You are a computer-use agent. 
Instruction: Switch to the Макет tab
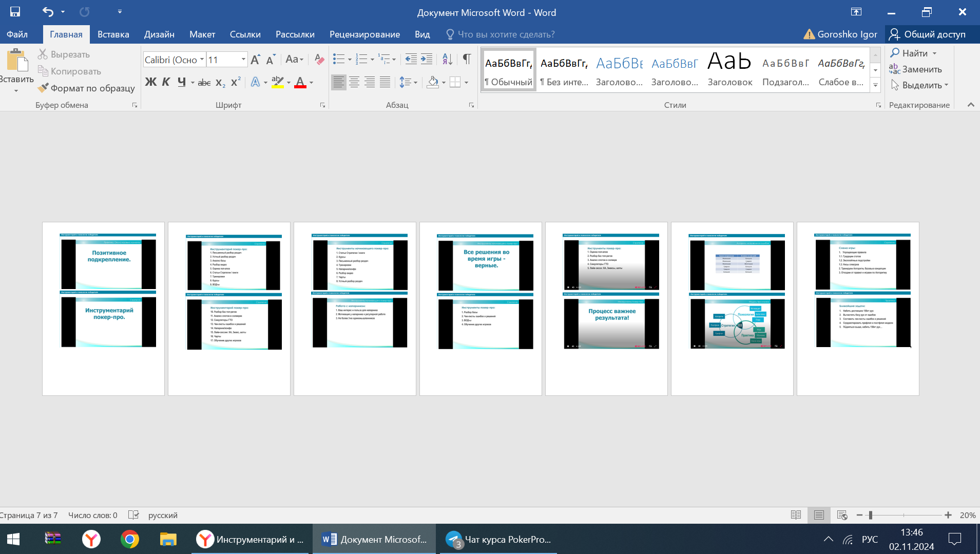[202, 34]
